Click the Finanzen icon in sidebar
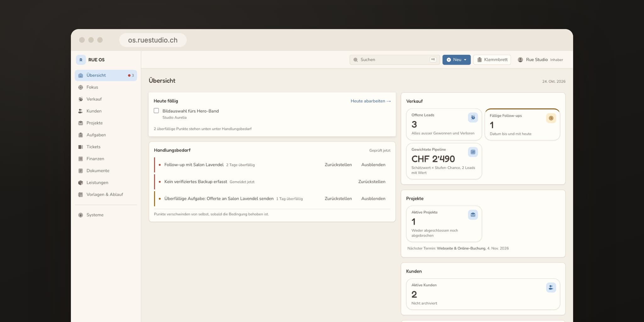644x322 pixels. pos(80,159)
